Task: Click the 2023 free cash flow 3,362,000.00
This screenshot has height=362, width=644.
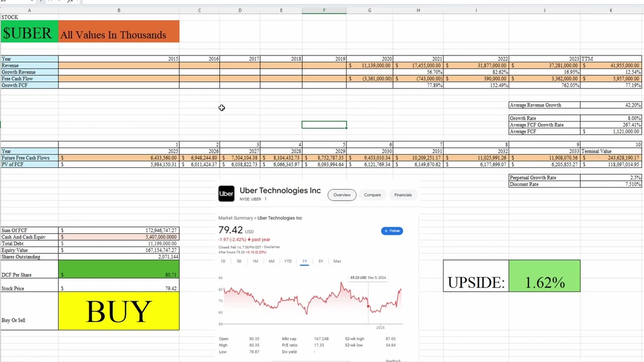Action: coord(544,78)
